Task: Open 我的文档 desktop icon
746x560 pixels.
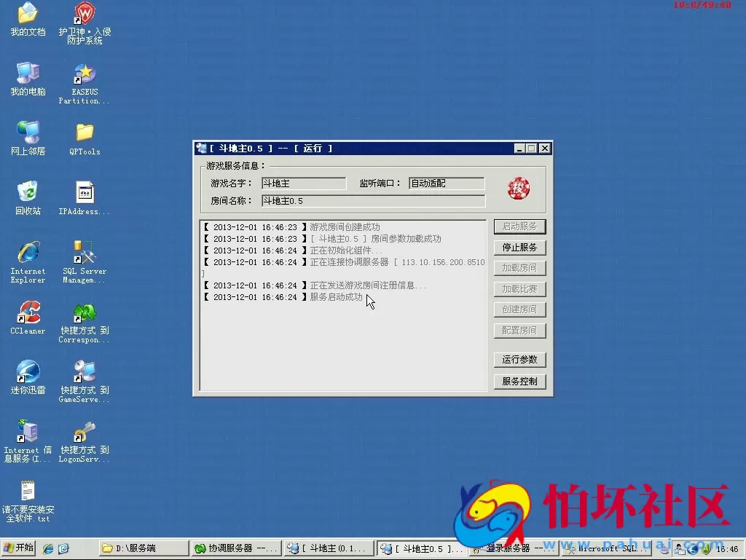Action: pyautogui.click(x=28, y=15)
